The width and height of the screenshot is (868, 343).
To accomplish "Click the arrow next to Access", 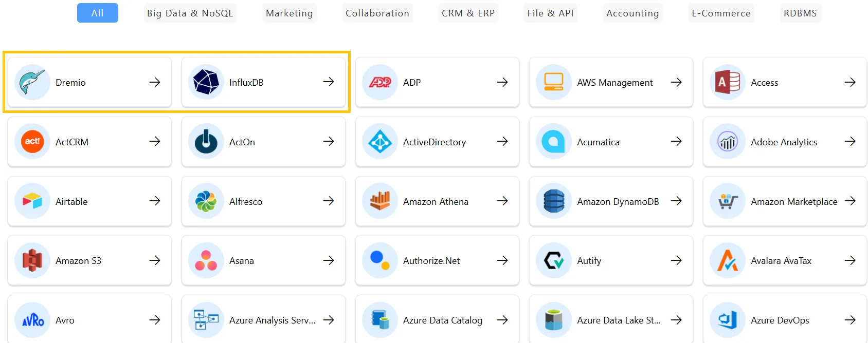I will [x=850, y=82].
